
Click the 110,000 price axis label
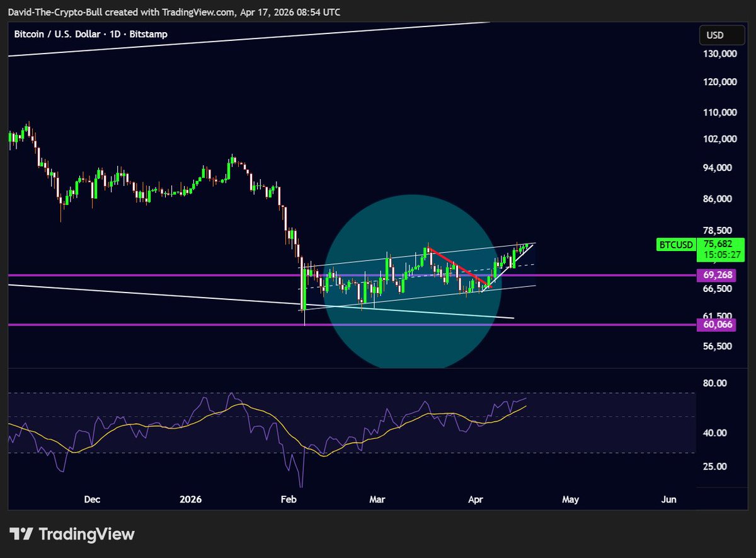720,112
